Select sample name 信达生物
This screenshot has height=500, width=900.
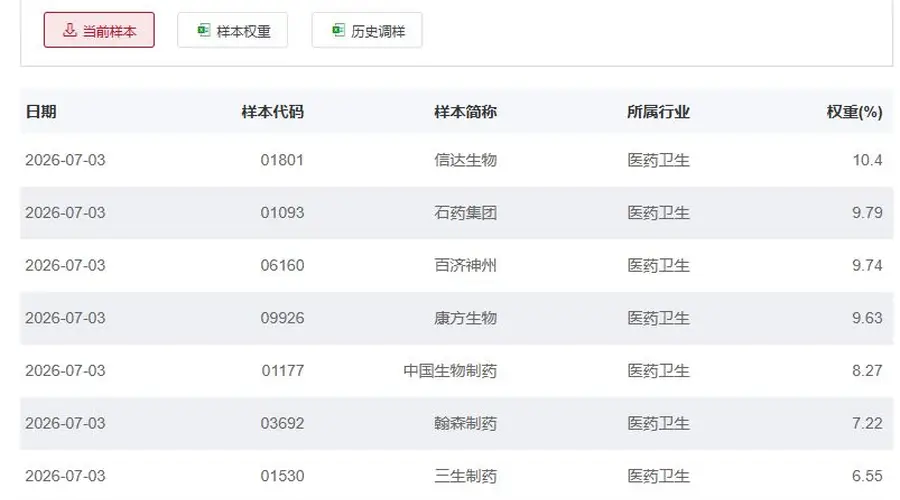[465, 160]
